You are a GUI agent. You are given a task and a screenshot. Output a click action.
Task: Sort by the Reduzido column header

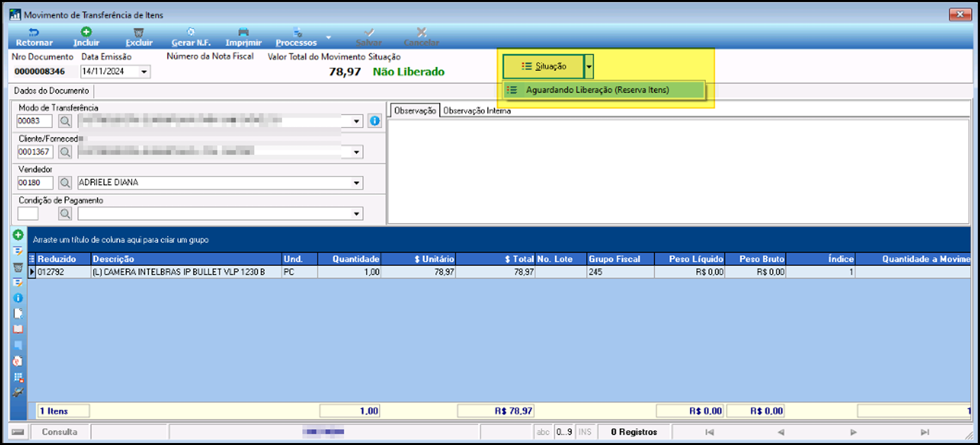(63, 259)
